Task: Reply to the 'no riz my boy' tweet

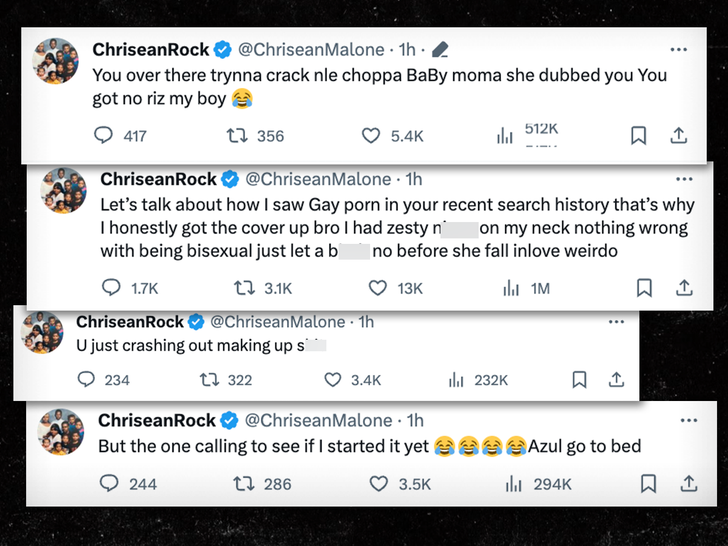Action: pos(103,136)
